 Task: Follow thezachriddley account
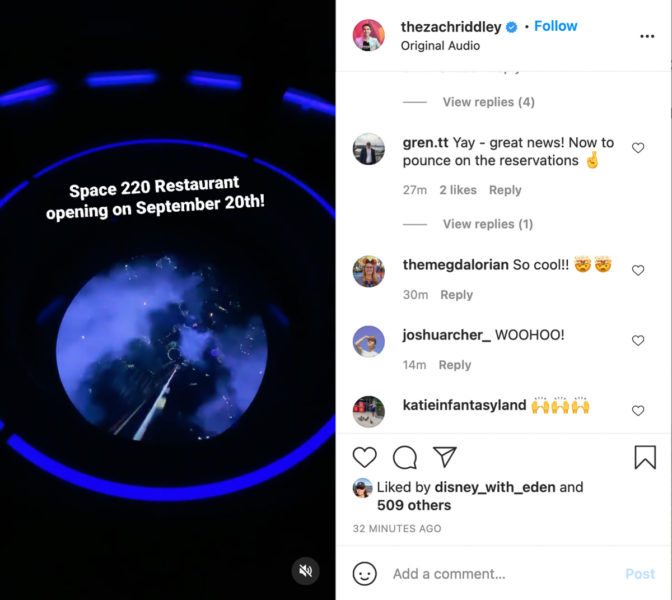click(555, 26)
